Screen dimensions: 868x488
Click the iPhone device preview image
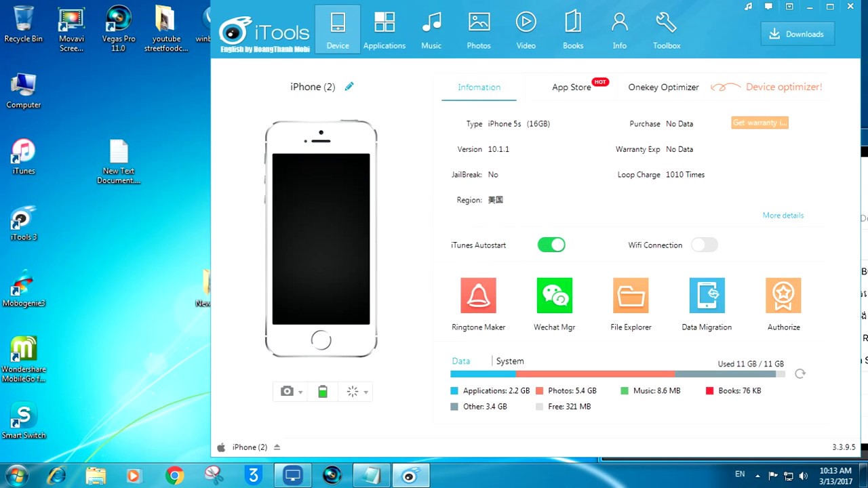pos(321,239)
